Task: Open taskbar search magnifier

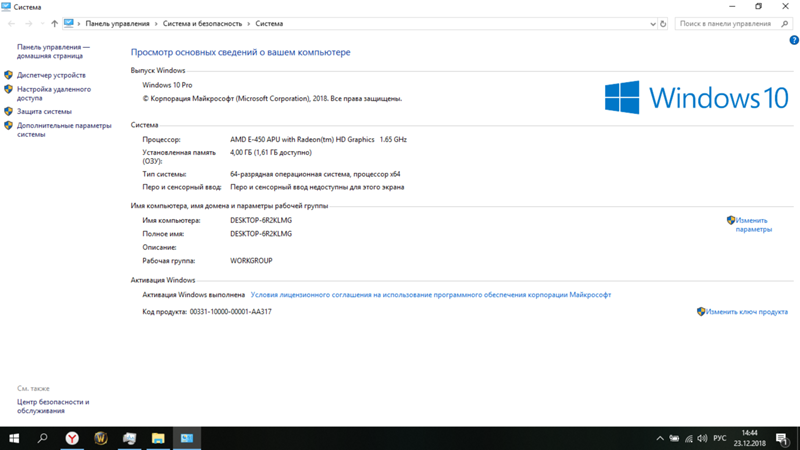Action: tap(43, 438)
